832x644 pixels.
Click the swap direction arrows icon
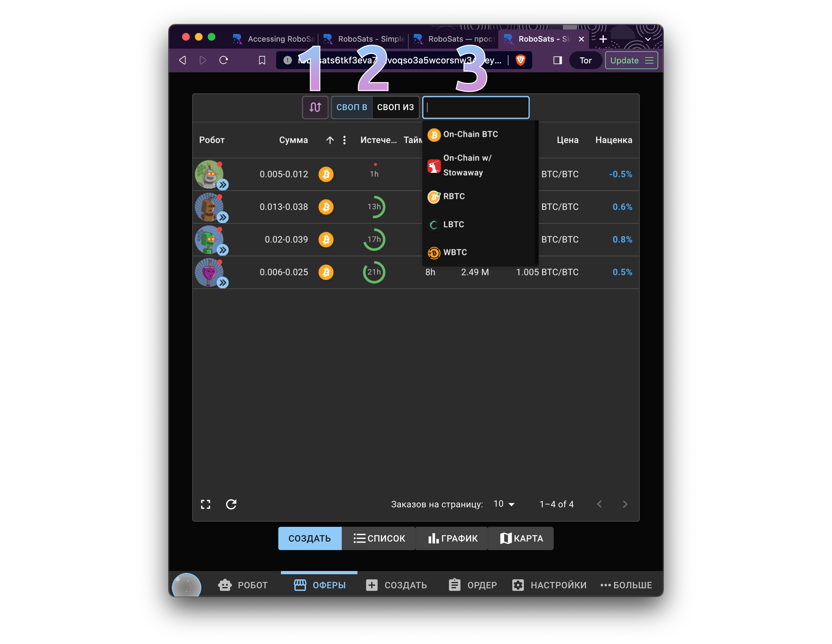tap(315, 108)
